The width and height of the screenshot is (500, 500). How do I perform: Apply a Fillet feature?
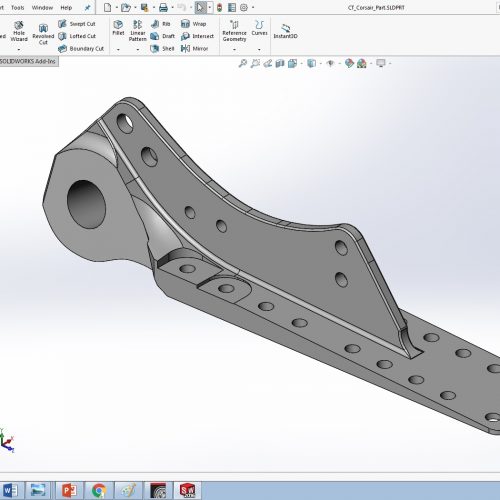[x=118, y=28]
